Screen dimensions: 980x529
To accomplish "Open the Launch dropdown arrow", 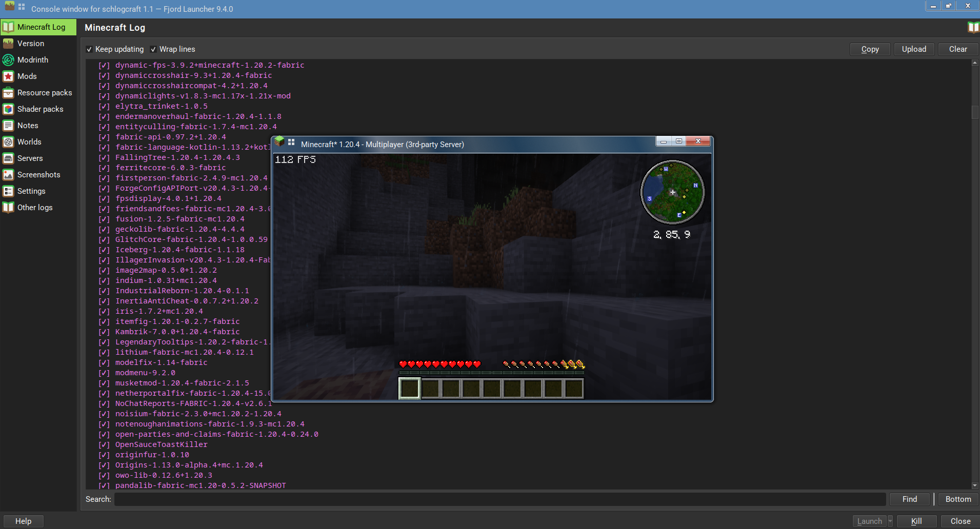I will point(890,521).
